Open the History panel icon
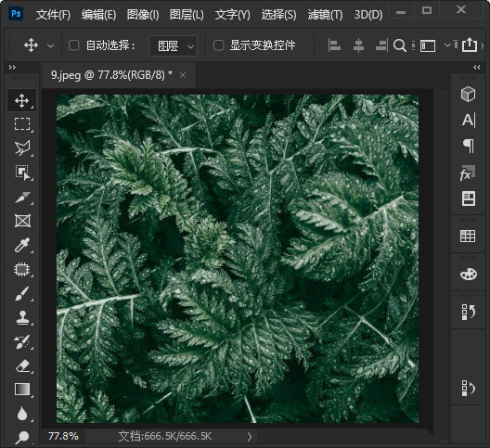Screen dimensions: 490x448 [468, 312]
